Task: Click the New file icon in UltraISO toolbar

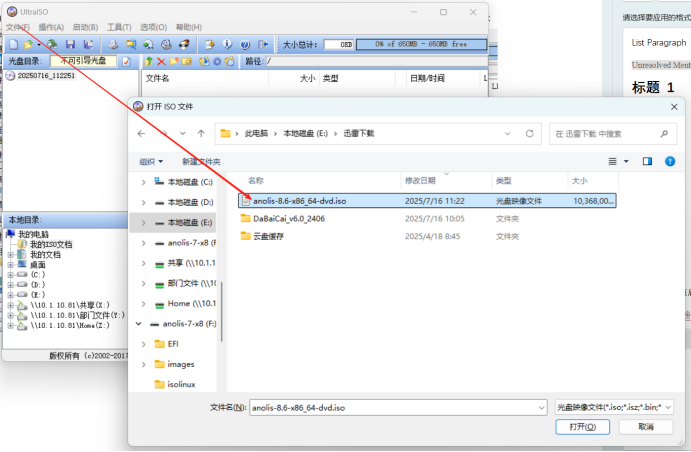Action: [14, 44]
